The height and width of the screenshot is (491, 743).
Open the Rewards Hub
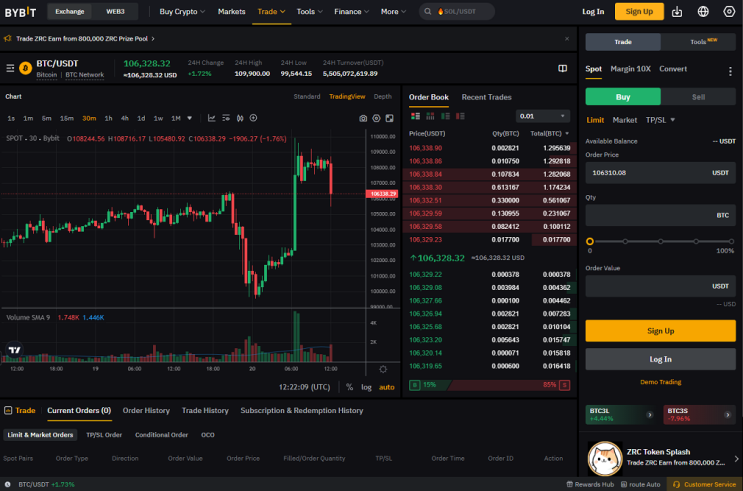tap(590, 484)
